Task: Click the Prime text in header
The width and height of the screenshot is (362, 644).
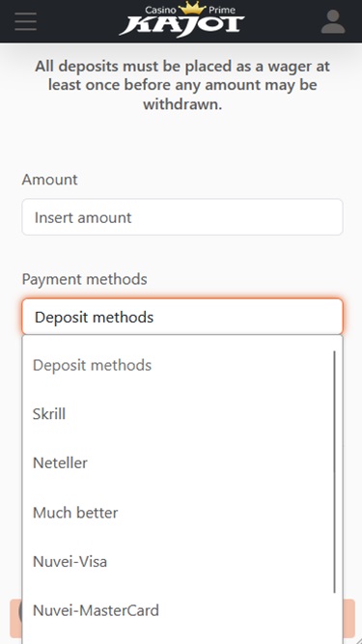Action: click(222, 10)
